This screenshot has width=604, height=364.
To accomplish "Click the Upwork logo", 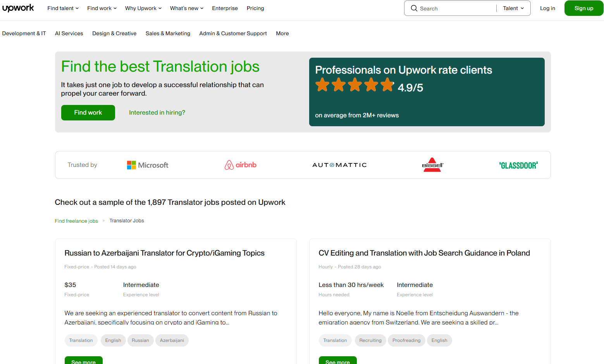I will click(18, 8).
